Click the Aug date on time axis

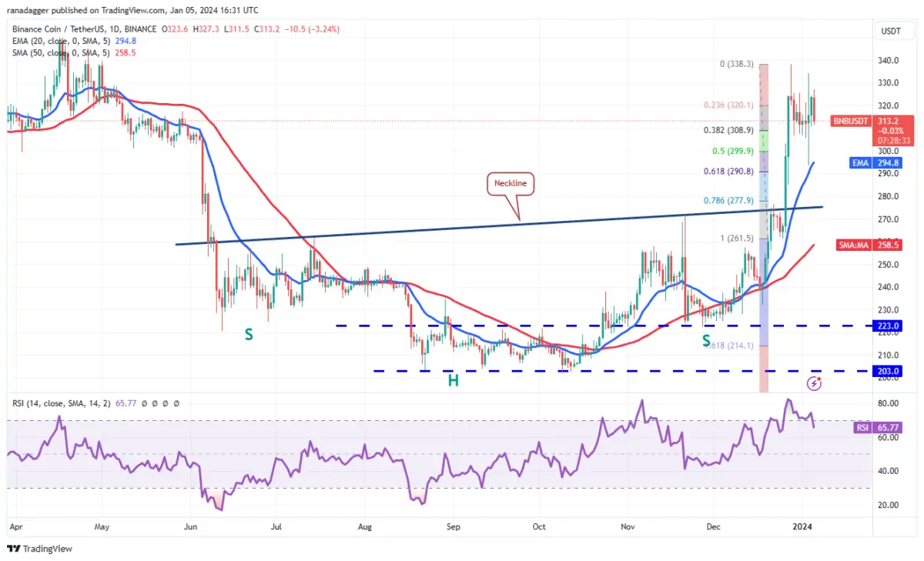(365, 527)
